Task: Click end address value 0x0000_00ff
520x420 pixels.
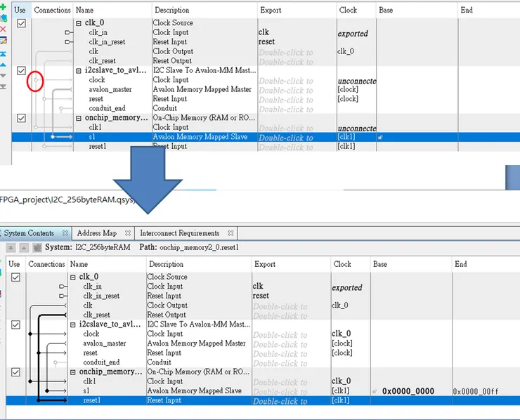Action: click(x=476, y=391)
